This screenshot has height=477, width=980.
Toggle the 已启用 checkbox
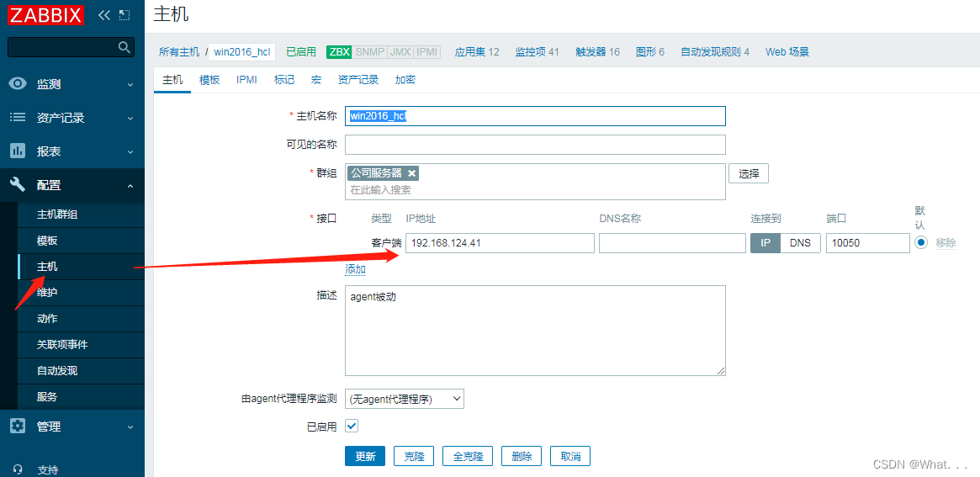(352, 427)
